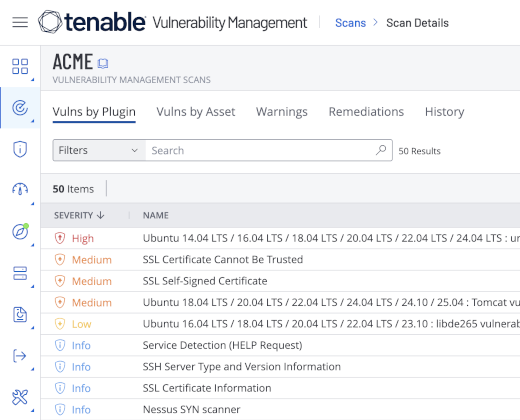The image size is (520, 420).
Task: Click the Scan Details breadcrumb
Action: pos(417,23)
